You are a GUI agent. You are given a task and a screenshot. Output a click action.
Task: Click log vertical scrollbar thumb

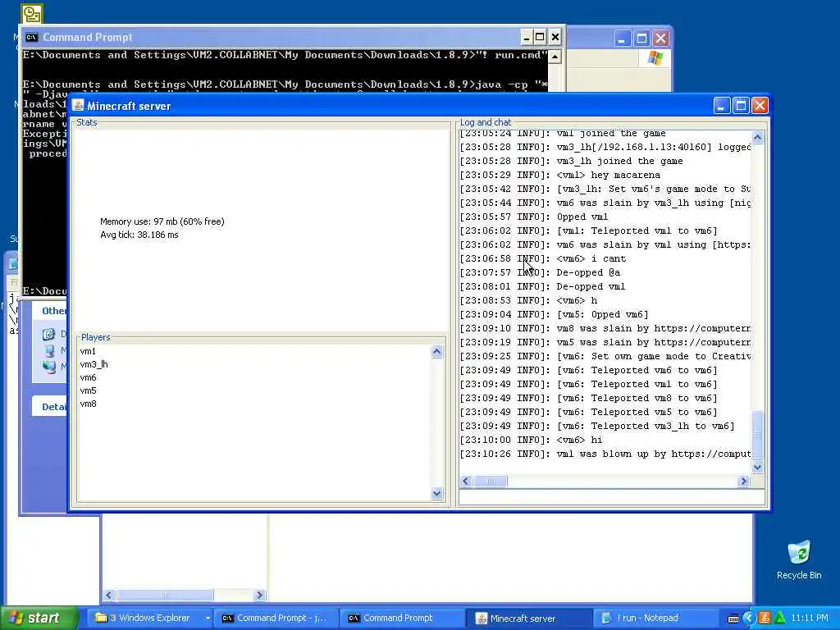(x=757, y=435)
